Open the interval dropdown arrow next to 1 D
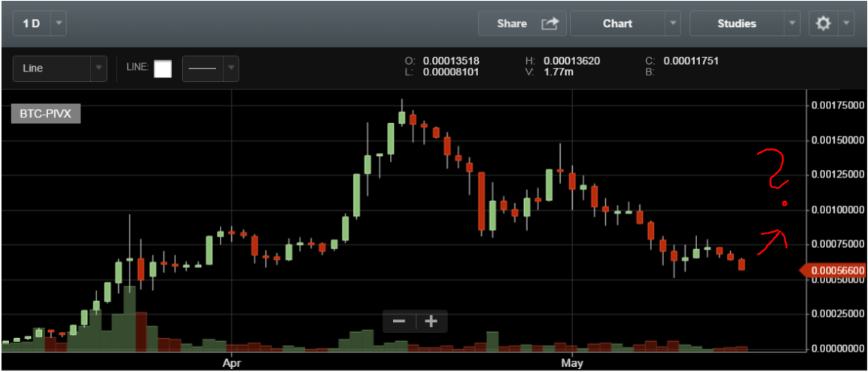 [59, 24]
